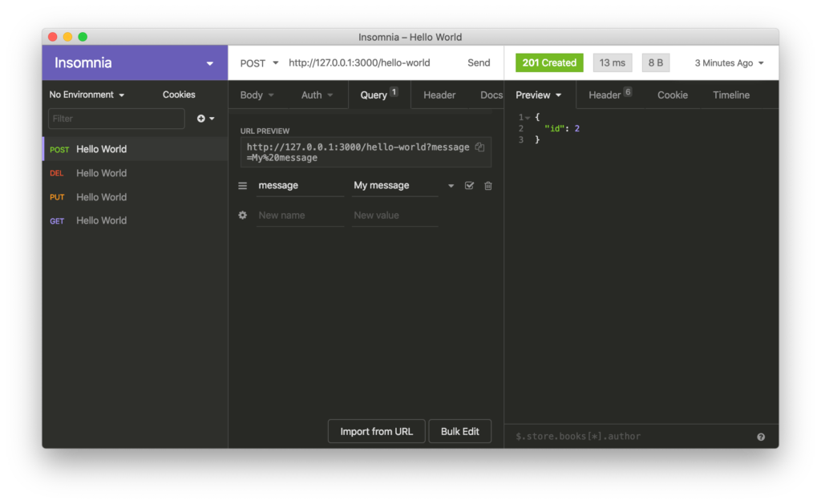Open the 3 Minutes Ago history dropdown
The image size is (821, 504).
point(730,62)
